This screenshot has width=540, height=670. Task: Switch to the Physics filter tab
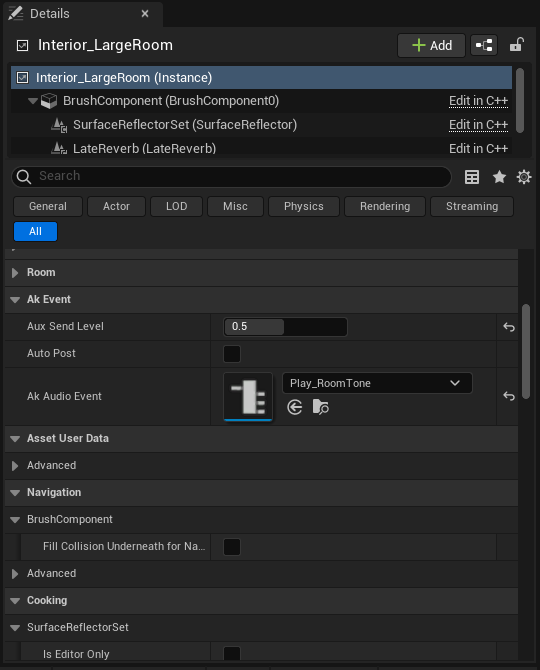click(304, 206)
